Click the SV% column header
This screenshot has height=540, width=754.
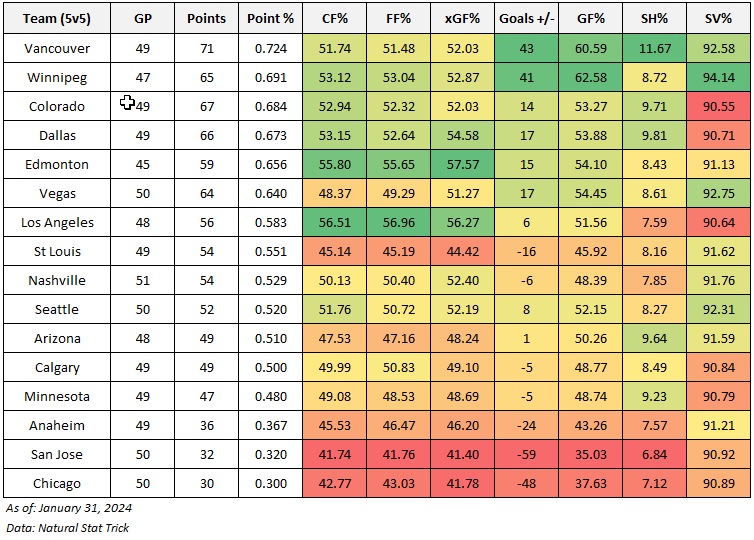click(x=719, y=19)
